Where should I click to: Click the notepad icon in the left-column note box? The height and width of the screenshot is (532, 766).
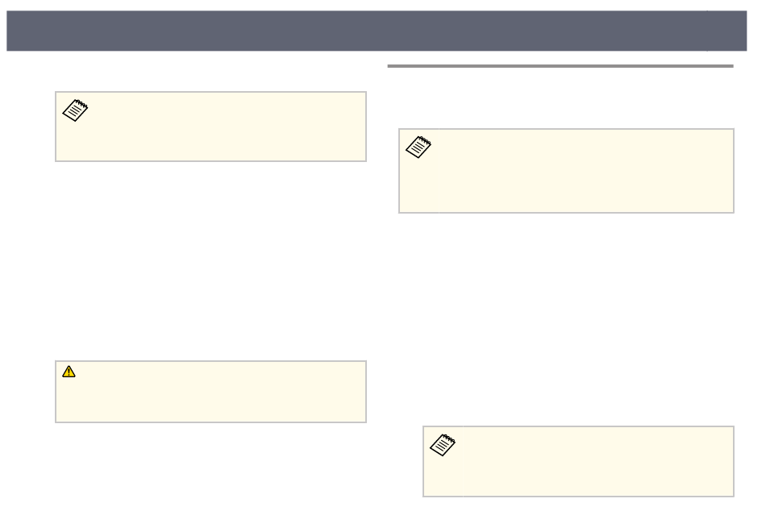coord(75,110)
